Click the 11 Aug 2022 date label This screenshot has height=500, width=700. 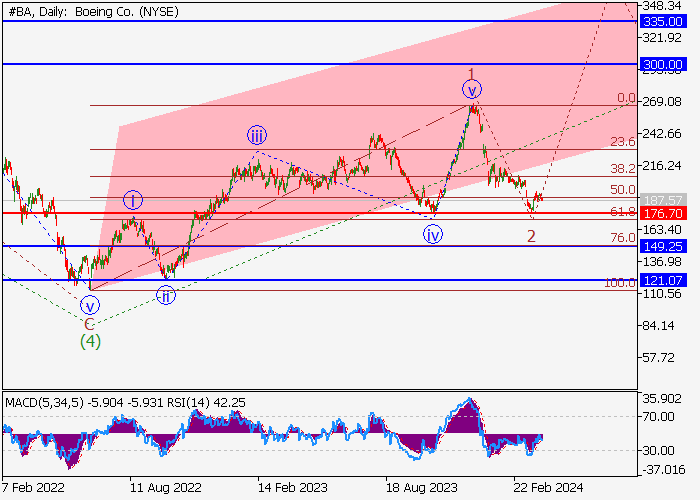(166, 487)
